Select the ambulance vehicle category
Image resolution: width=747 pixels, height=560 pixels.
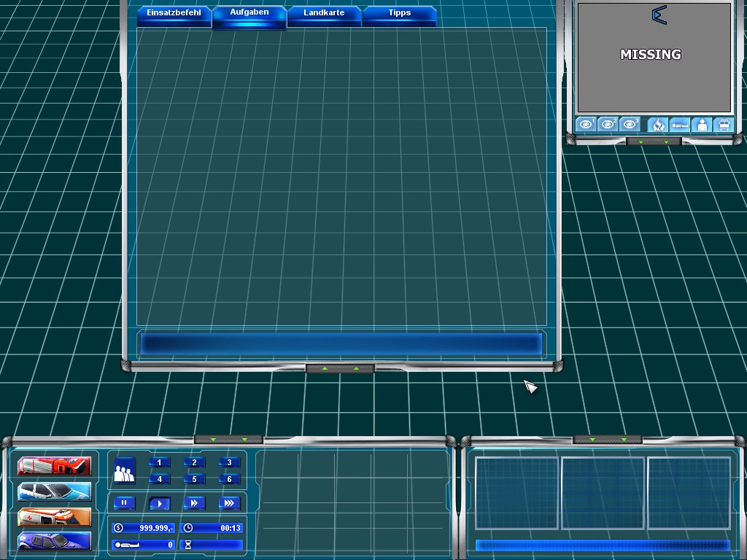55,516
